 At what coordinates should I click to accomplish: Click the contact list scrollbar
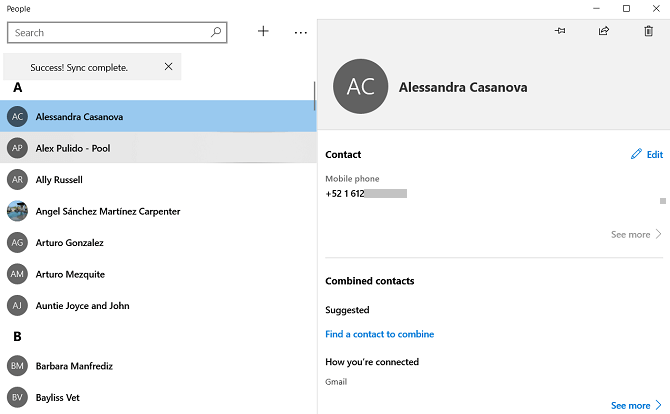pos(314,96)
